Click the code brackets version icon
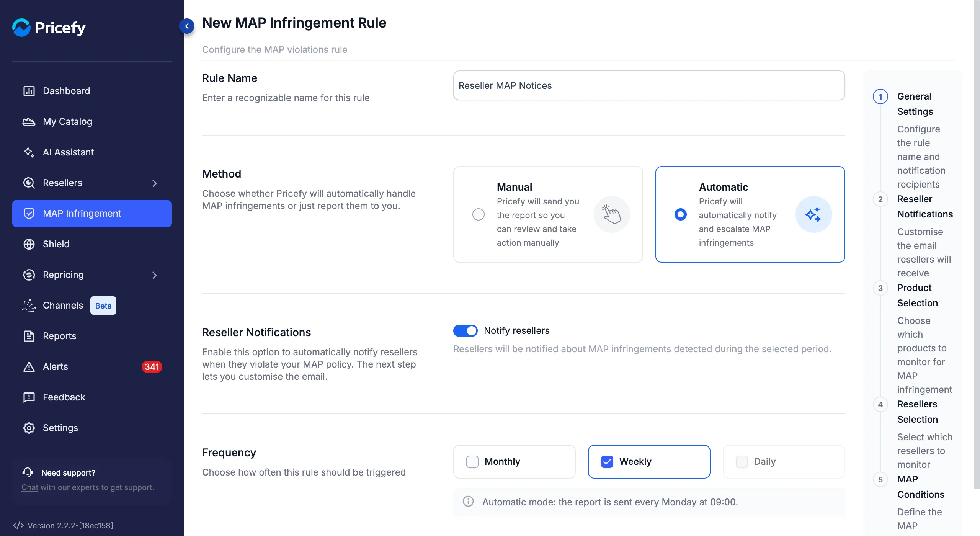 [18, 525]
